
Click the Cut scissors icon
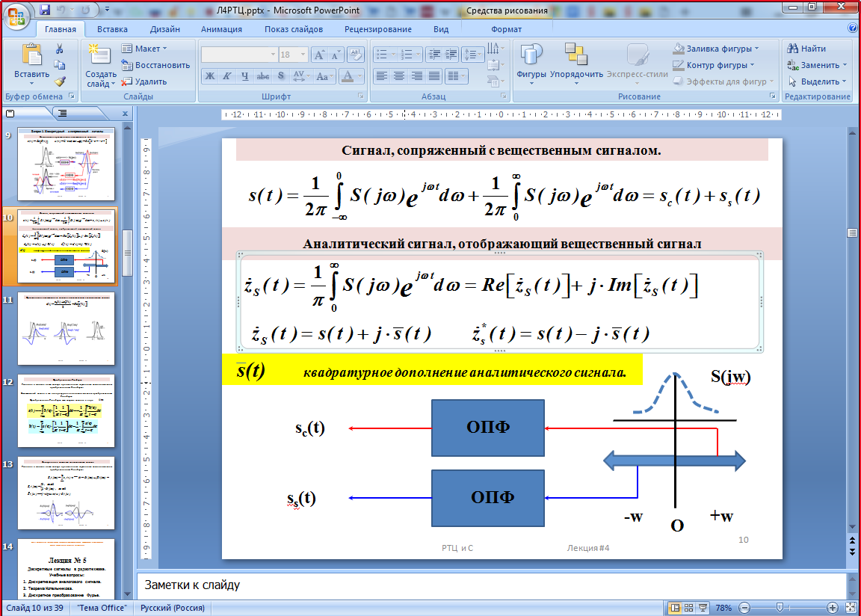coord(60,49)
